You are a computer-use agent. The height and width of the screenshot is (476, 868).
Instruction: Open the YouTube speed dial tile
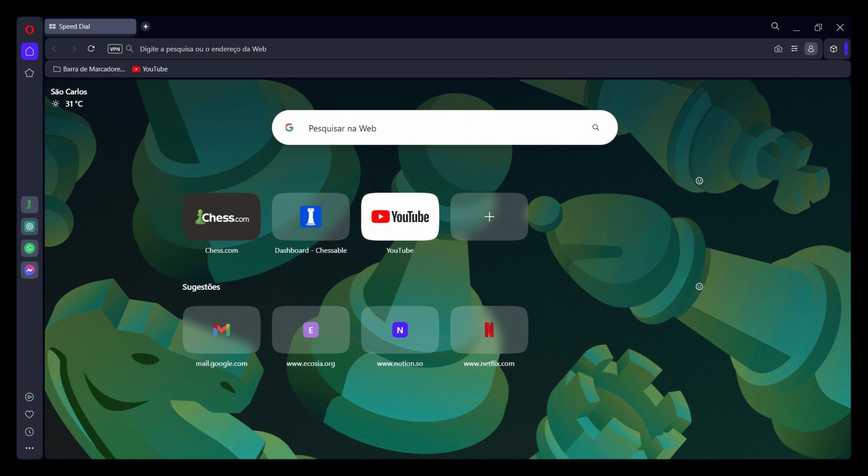click(x=400, y=217)
